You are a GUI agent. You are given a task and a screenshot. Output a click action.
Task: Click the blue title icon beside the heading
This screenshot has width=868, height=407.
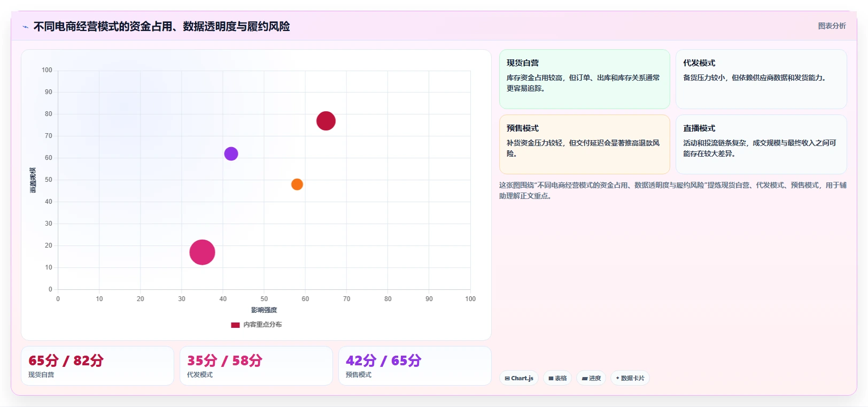pyautogui.click(x=25, y=27)
